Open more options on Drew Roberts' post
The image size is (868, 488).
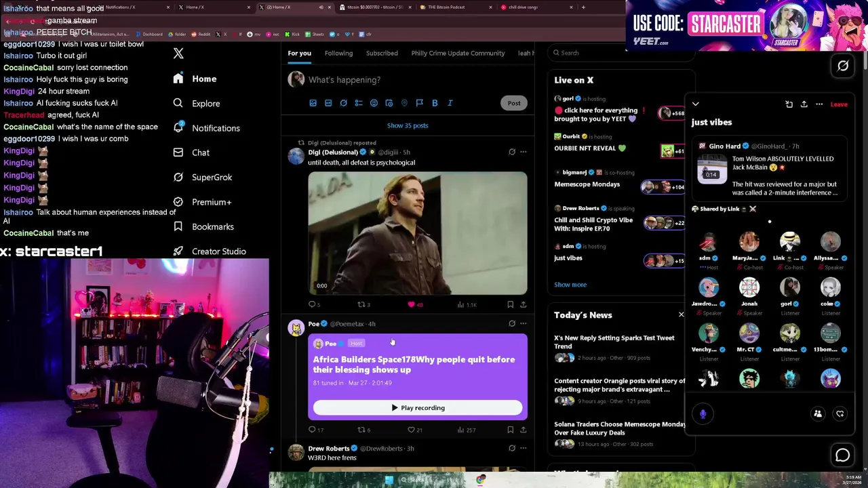[523, 448]
